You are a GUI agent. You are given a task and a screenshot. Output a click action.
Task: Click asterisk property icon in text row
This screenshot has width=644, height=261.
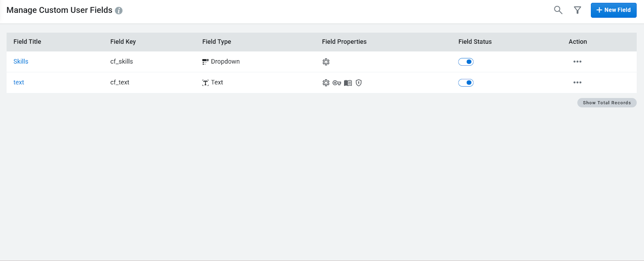(x=326, y=83)
